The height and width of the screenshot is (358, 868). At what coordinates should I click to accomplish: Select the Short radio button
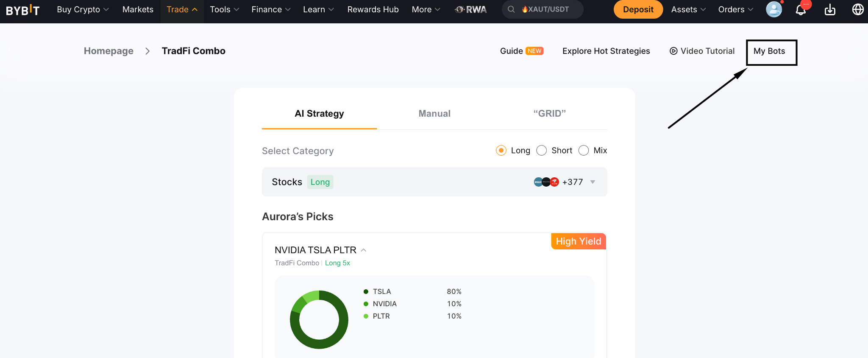pyautogui.click(x=542, y=151)
